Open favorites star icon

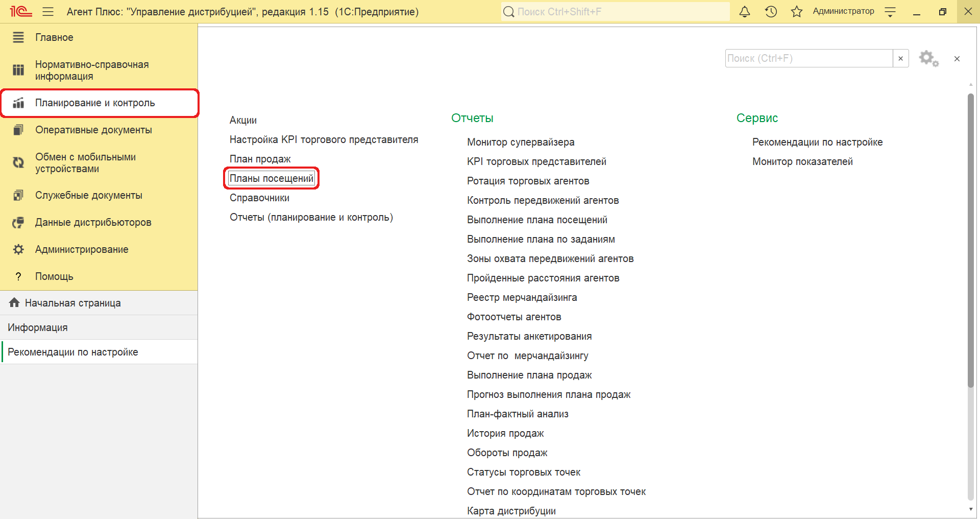(797, 11)
